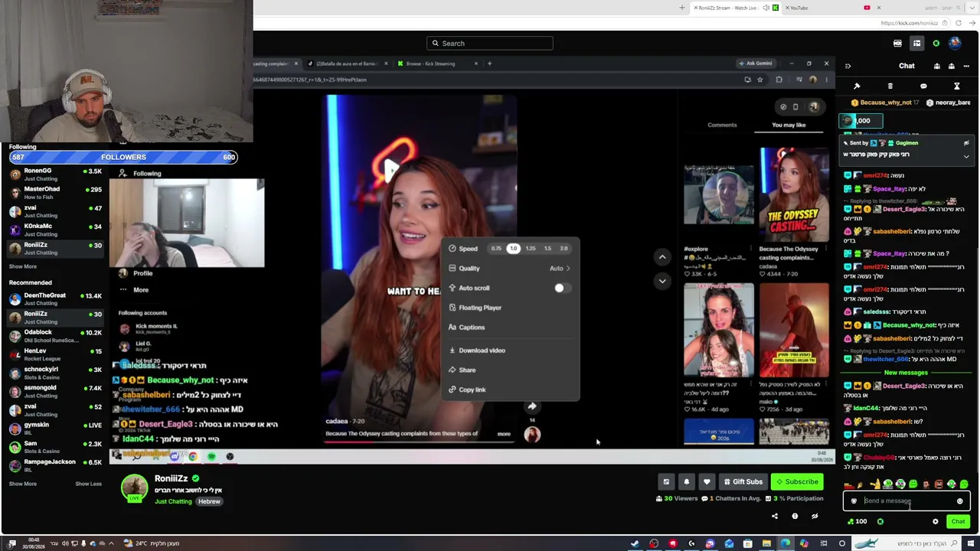Toggle notifications with the bell icon
Screen dimensions: 980x551
tap(687, 482)
